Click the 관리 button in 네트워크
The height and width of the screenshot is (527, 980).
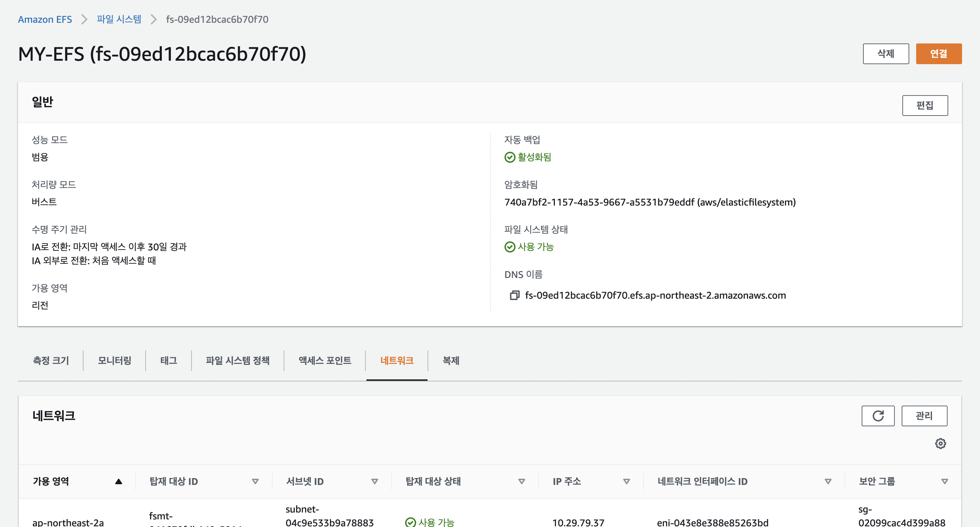(x=924, y=416)
